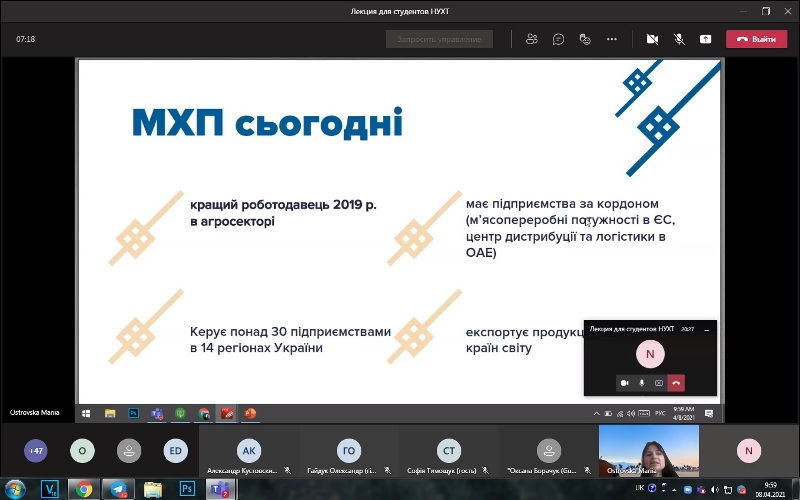
Task: Open Photoshop from the Windows 7 taskbar
Action: (187, 489)
